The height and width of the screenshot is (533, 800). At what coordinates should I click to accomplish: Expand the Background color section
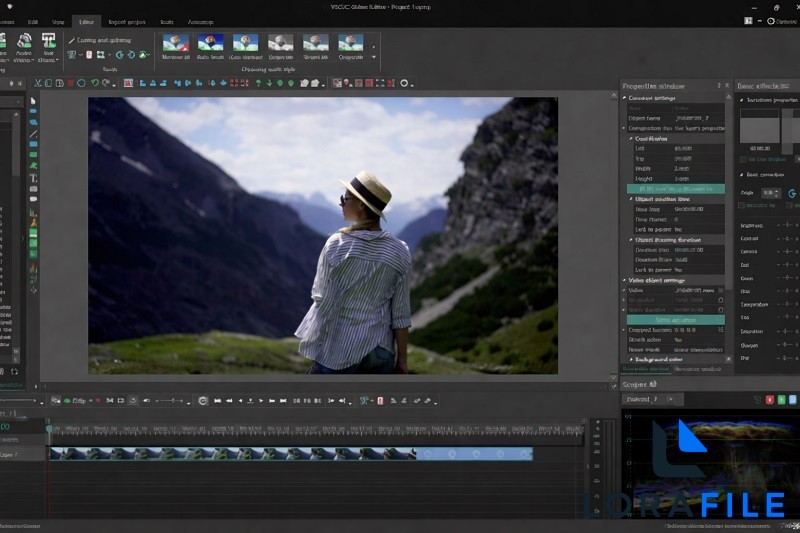tap(631, 360)
